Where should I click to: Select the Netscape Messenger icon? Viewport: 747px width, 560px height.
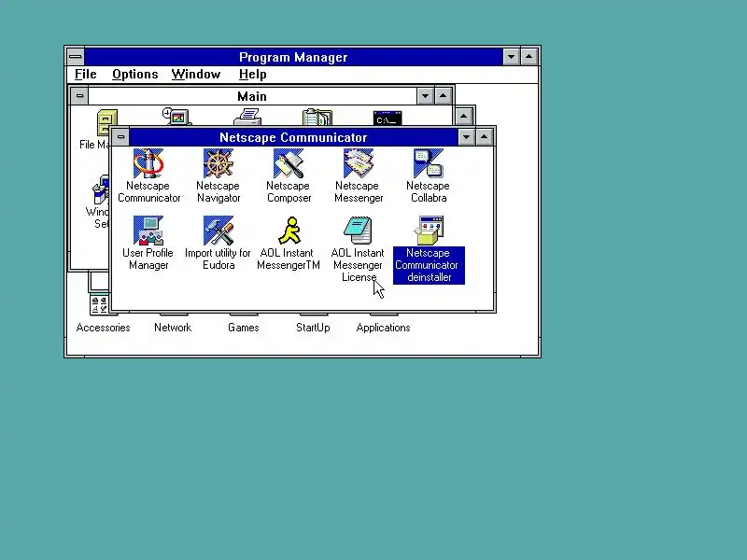pyautogui.click(x=359, y=163)
